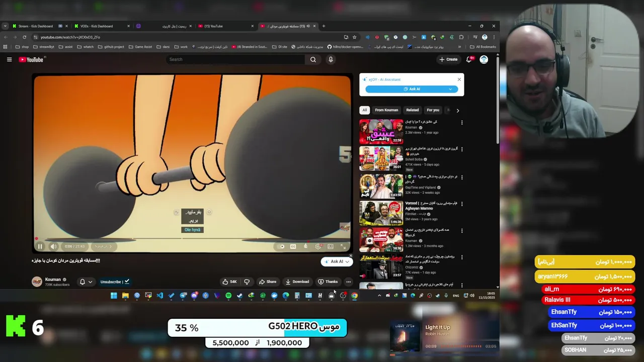Open Spotify from taskbar
This screenshot has height=362, width=644.
tap(228, 296)
